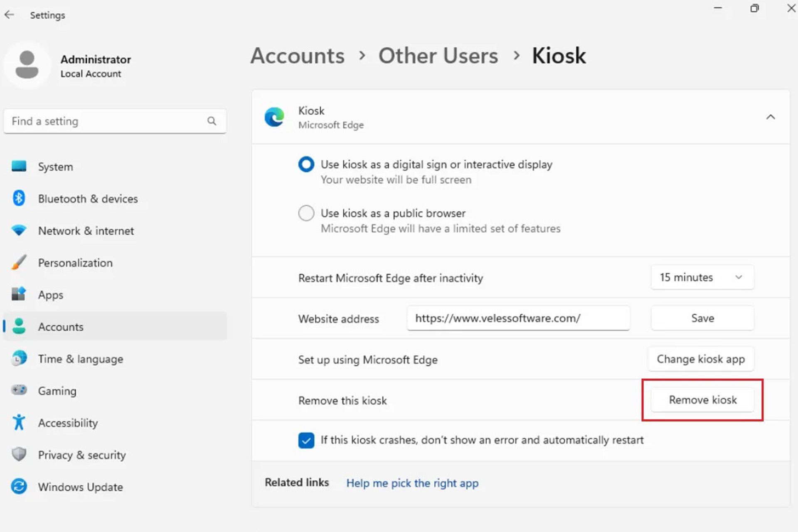Select Accounts in the sidebar
Viewport: 798px width, 532px height.
[115, 327]
